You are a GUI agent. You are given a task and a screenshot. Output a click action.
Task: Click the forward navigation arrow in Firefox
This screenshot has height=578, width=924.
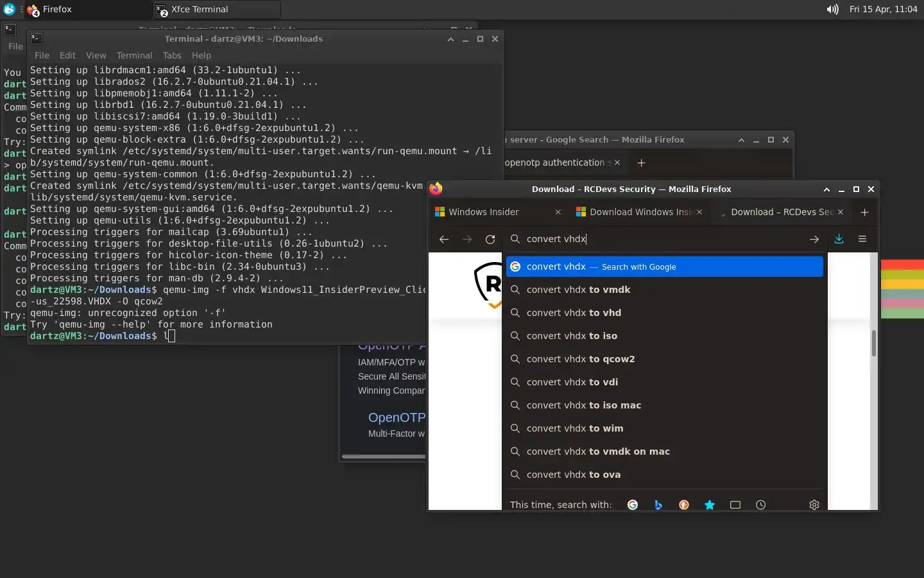[467, 239]
